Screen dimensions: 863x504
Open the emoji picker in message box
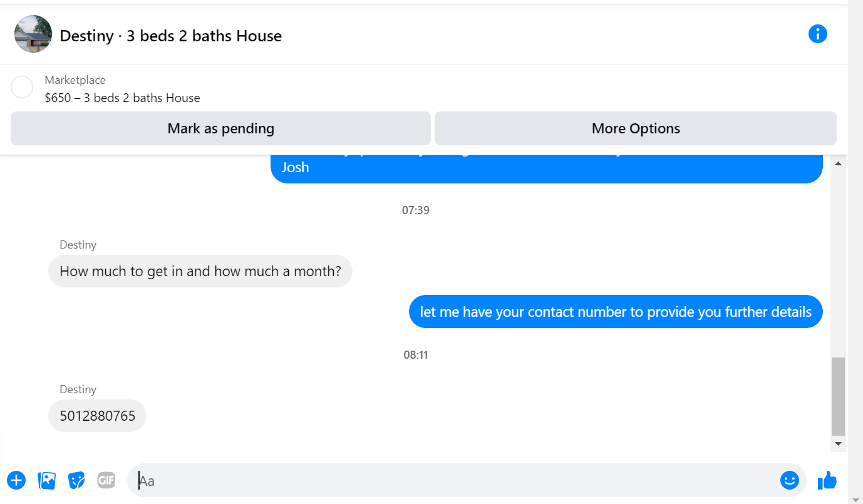(x=790, y=480)
